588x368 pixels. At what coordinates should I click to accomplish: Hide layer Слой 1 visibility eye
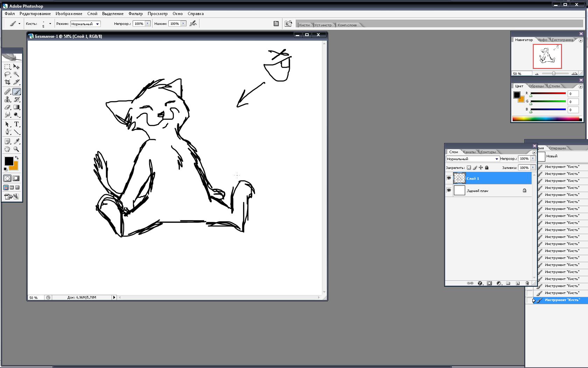449,178
